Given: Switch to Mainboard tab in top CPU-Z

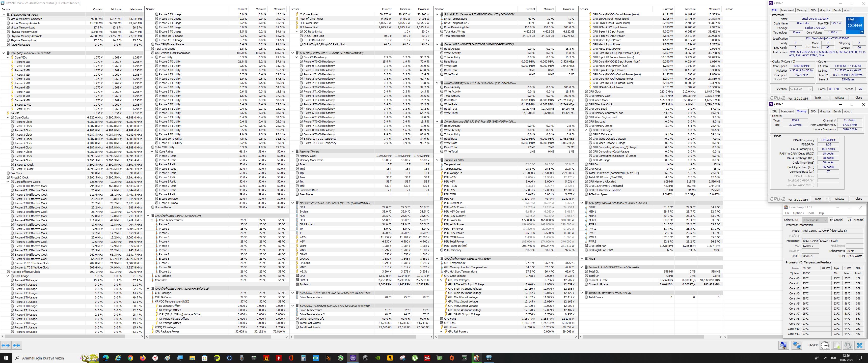Looking at the screenshot, I should tap(788, 10).
